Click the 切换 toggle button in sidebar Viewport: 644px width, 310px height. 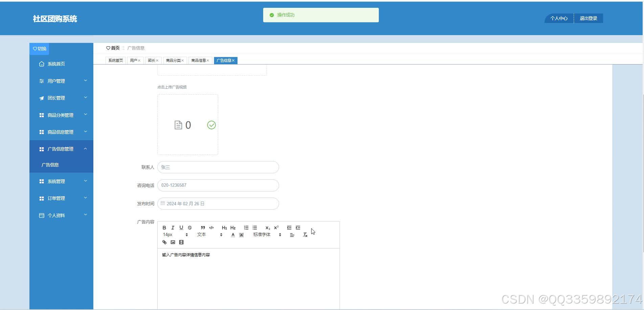pos(40,49)
